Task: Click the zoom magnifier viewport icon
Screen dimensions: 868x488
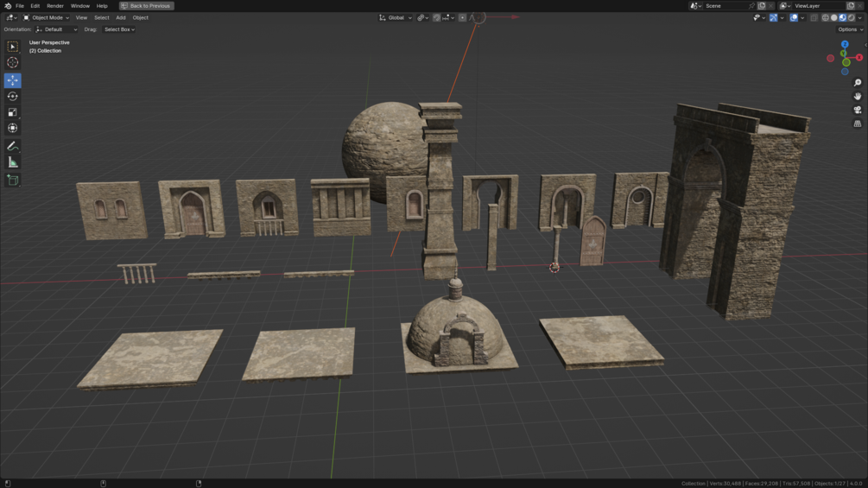Action: tap(858, 83)
